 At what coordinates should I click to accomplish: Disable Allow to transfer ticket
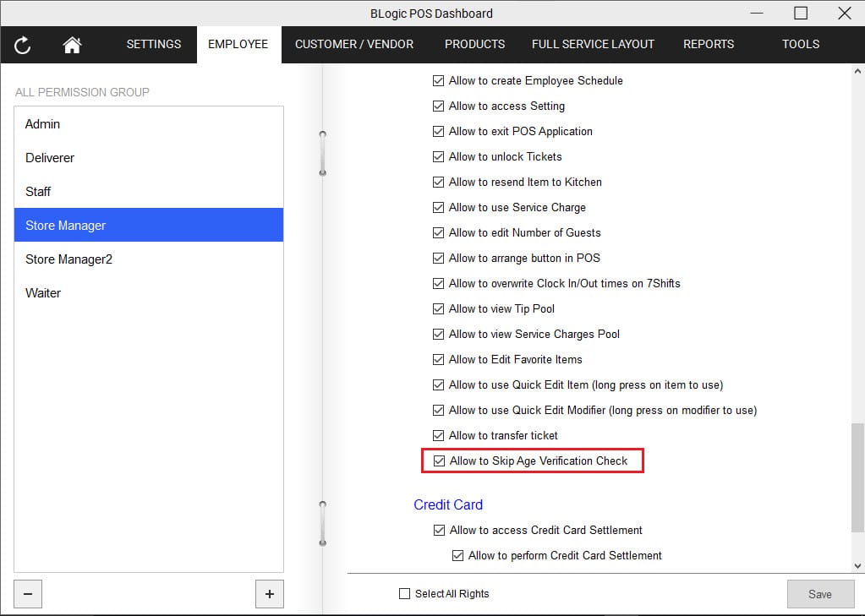(x=438, y=436)
